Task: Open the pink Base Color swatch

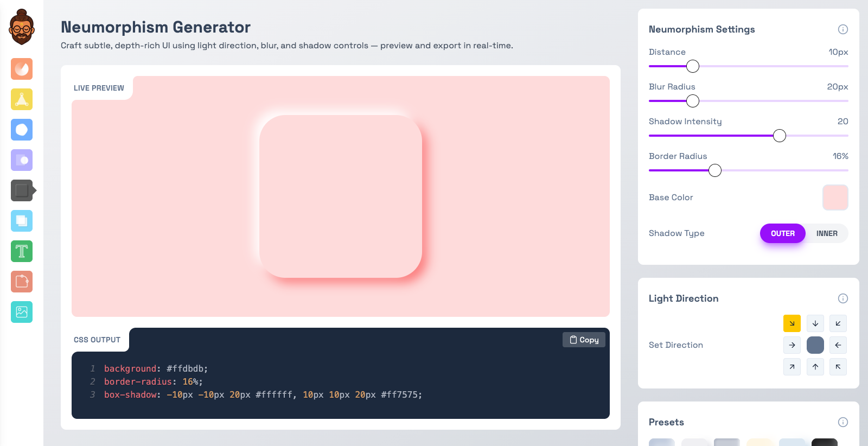Action: pos(835,197)
